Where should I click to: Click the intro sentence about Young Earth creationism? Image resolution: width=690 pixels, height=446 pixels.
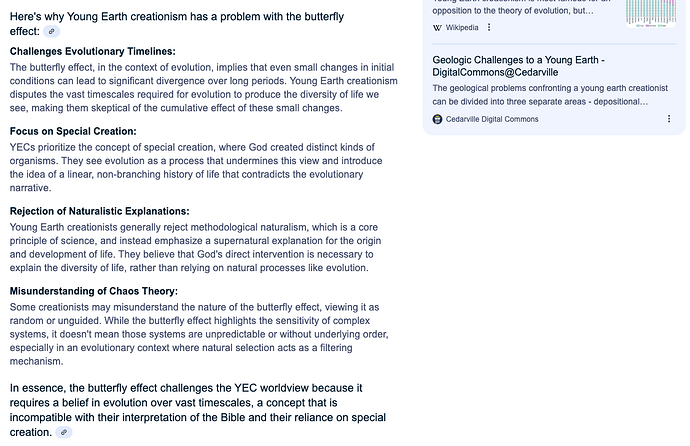(177, 18)
